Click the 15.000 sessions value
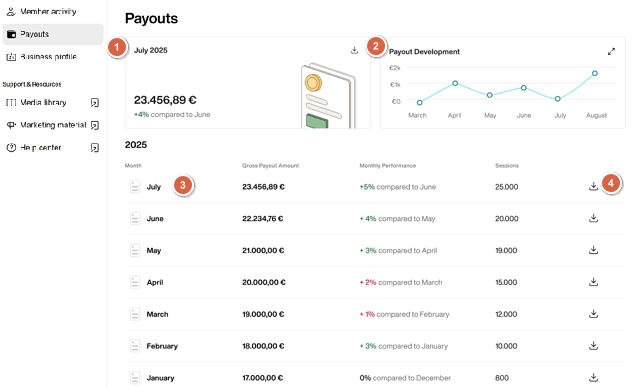The height and width of the screenshot is (388, 641). pyautogui.click(x=506, y=283)
